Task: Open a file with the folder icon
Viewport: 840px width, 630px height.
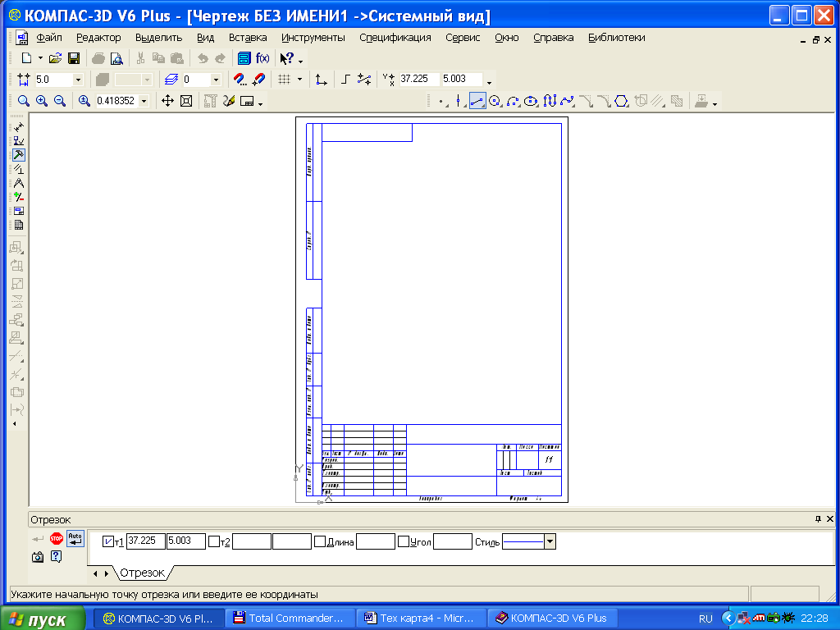Action: click(55, 58)
